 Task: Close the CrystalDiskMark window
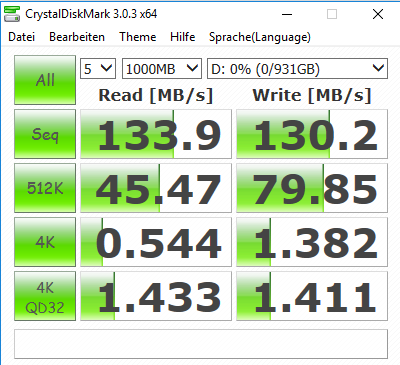point(378,14)
